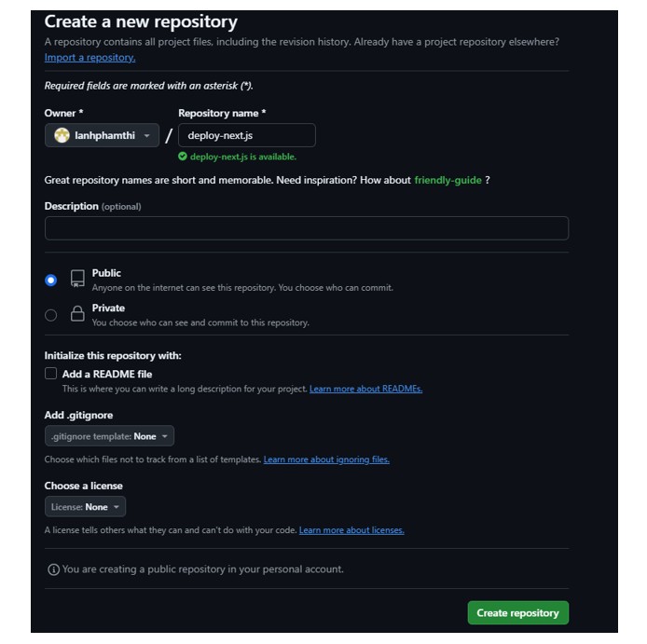
Task: Click the info circle icon by the public notice
Action: click(x=54, y=569)
